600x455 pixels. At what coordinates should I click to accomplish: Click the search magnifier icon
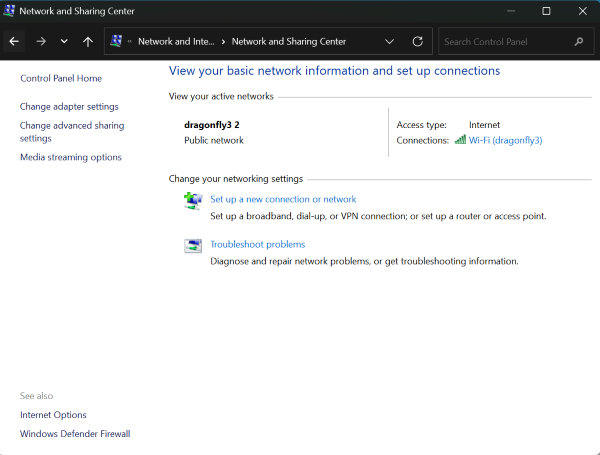pos(578,42)
